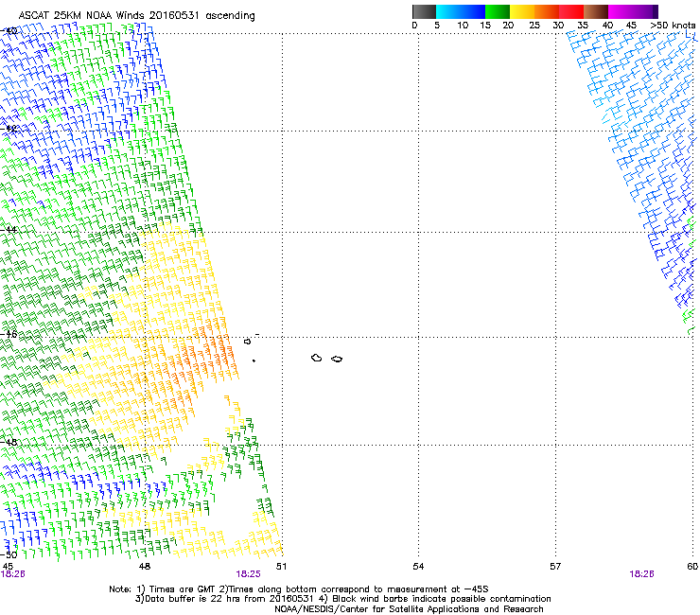Click the yellow 20-25 knots color bar segment
Viewport: 700px width, 615px height.
pos(522,11)
